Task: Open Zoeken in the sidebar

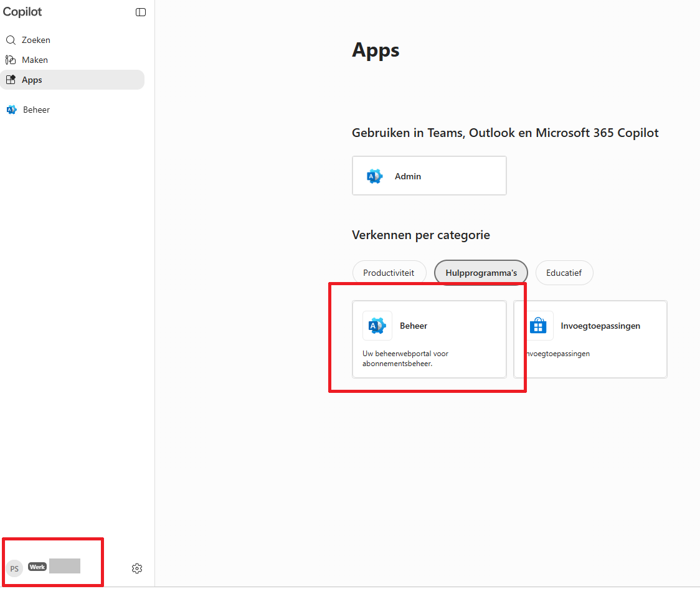Action: pyautogui.click(x=72, y=40)
